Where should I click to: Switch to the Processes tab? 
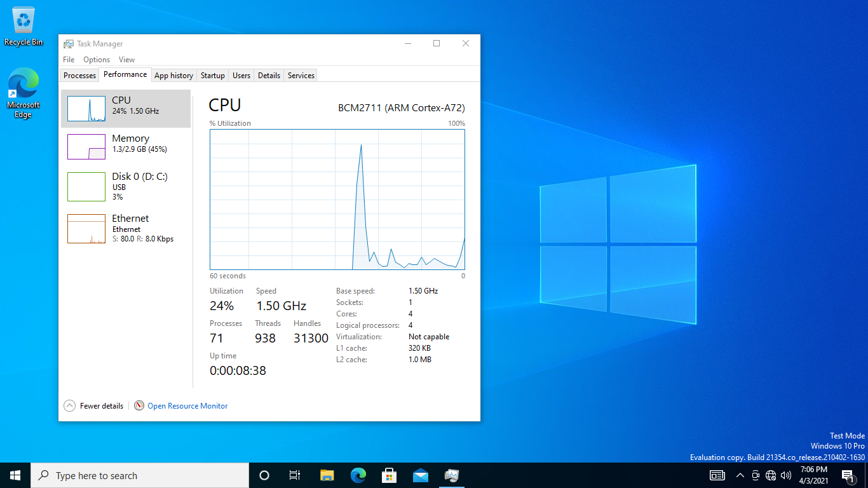point(79,75)
